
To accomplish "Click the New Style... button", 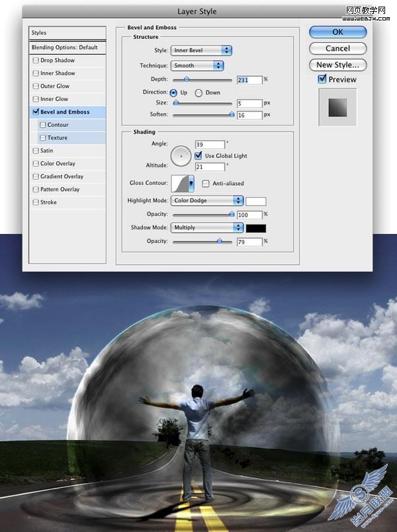I will coord(337,65).
